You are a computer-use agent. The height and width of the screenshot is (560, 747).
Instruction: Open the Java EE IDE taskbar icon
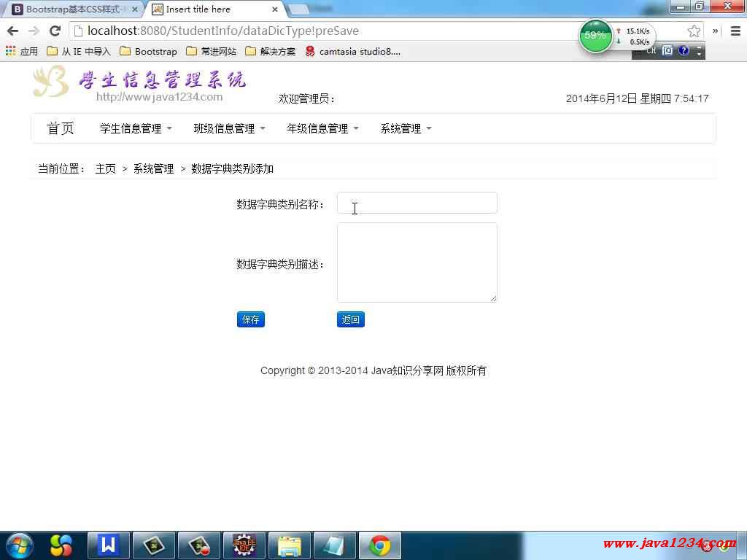tap(244, 545)
